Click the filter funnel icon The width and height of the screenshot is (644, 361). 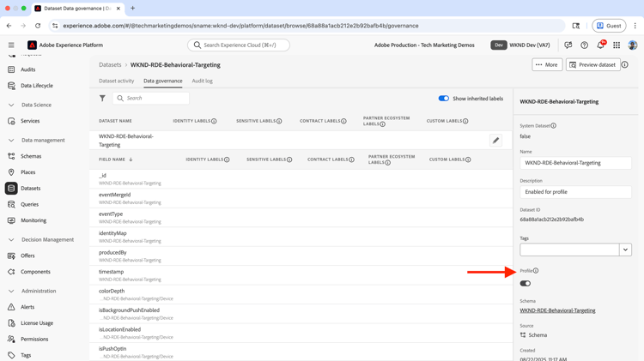[x=102, y=98]
